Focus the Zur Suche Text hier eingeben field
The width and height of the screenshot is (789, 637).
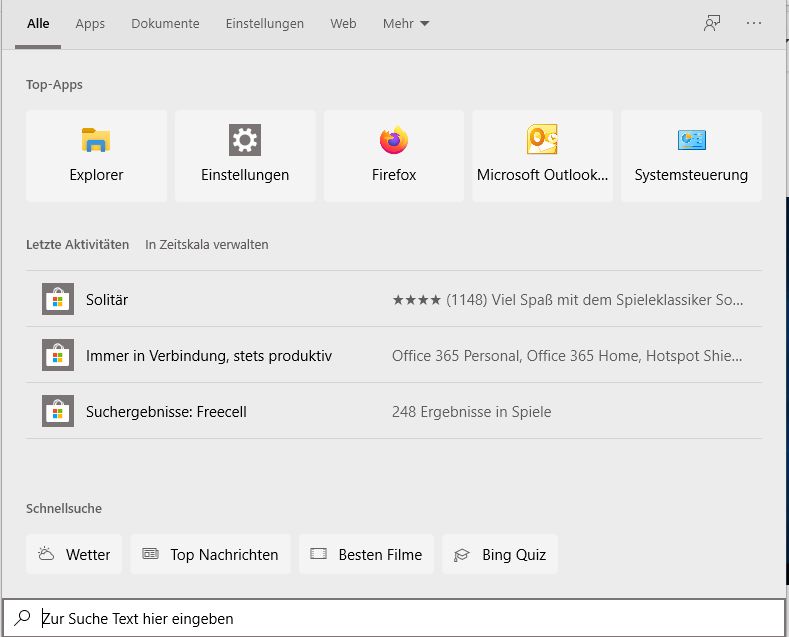point(394,617)
